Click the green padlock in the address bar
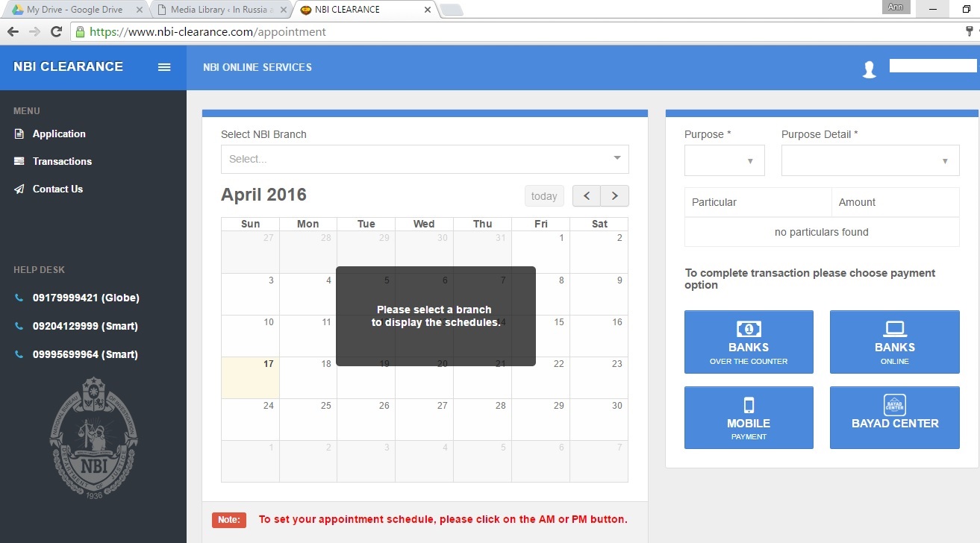This screenshot has height=543, width=980. tap(80, 32)
